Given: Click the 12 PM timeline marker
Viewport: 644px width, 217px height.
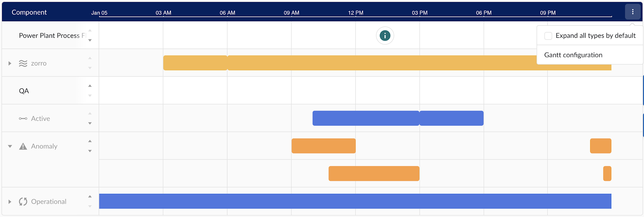Looking at the screenshot, I should point(355,13).
